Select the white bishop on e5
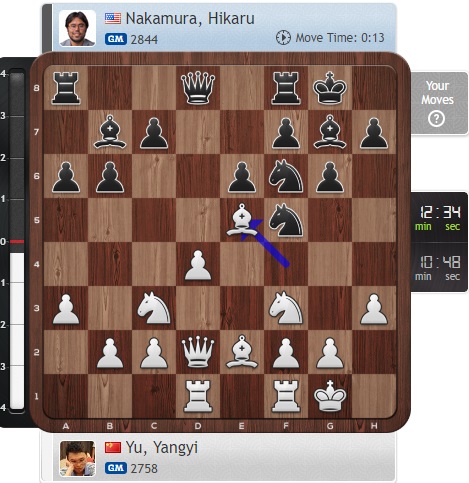 (x=242, y=220)
